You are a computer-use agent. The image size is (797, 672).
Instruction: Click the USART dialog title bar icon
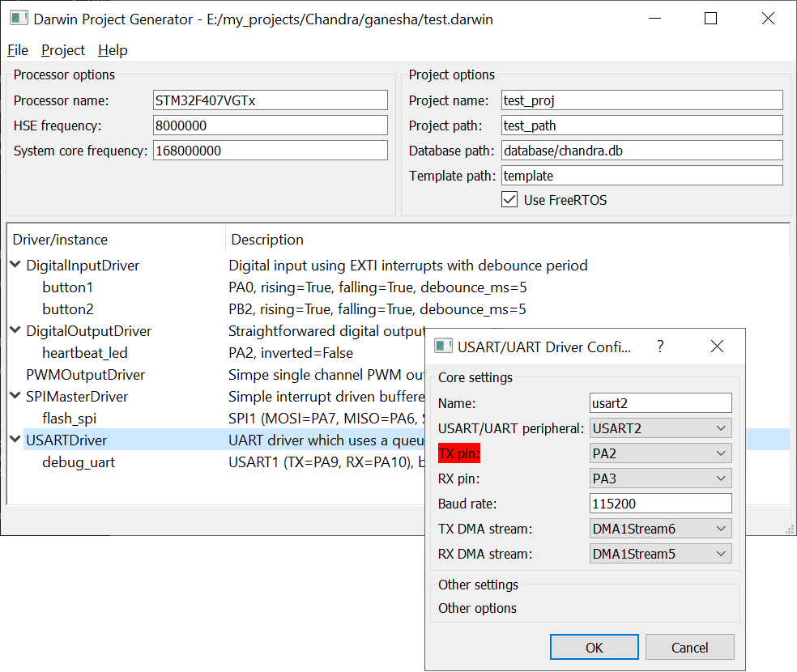point(443,347)
